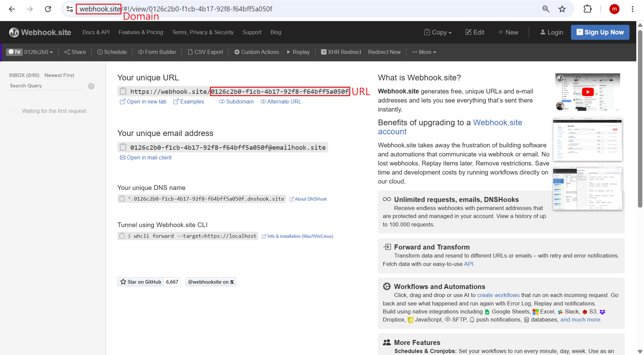The image size is (644, 355).
Task: Open the Examples link
Action: 189,102
